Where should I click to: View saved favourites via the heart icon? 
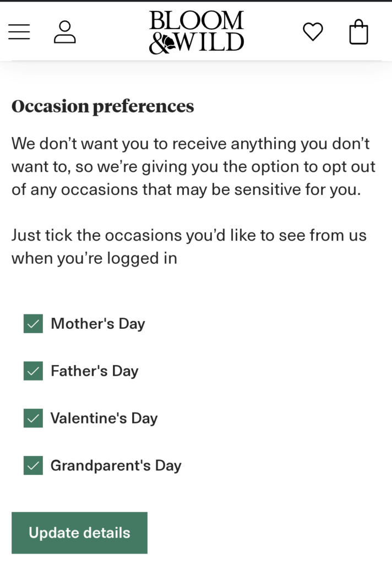pyautogui.click(x=313, y=31)
